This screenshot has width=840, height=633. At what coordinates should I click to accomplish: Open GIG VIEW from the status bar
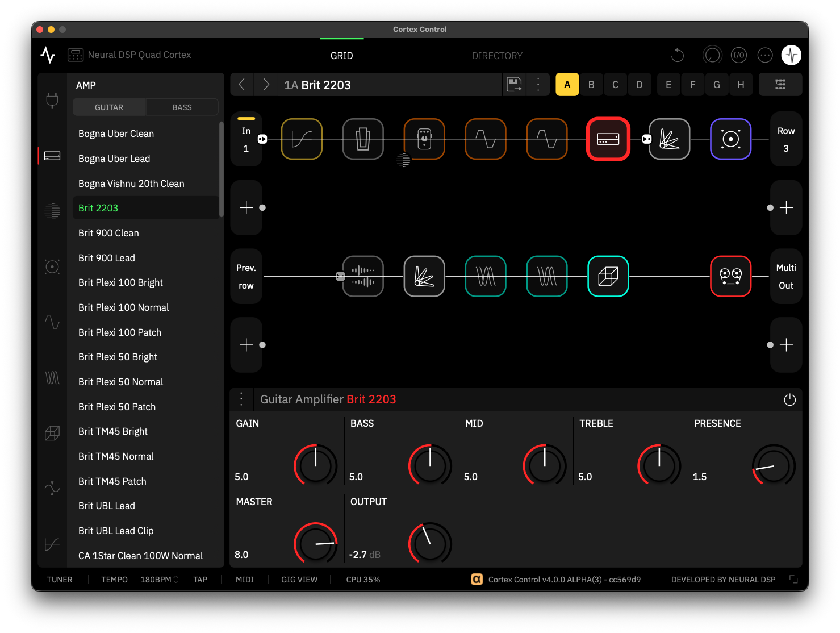pyautogui.click(x=299, y=579)
